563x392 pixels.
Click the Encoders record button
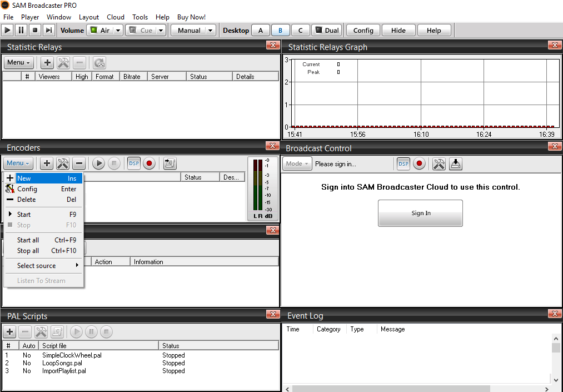tap(150, 163)
